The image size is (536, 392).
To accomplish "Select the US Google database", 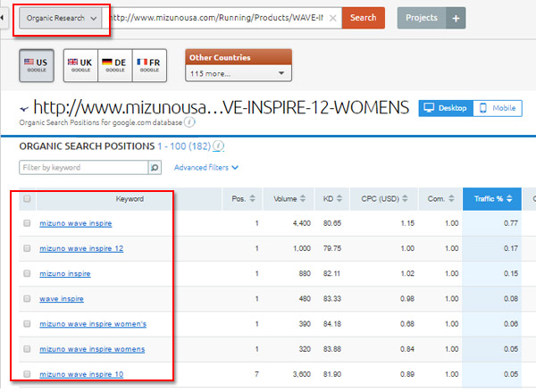I will pyautogui.click(x=37, y=65).
